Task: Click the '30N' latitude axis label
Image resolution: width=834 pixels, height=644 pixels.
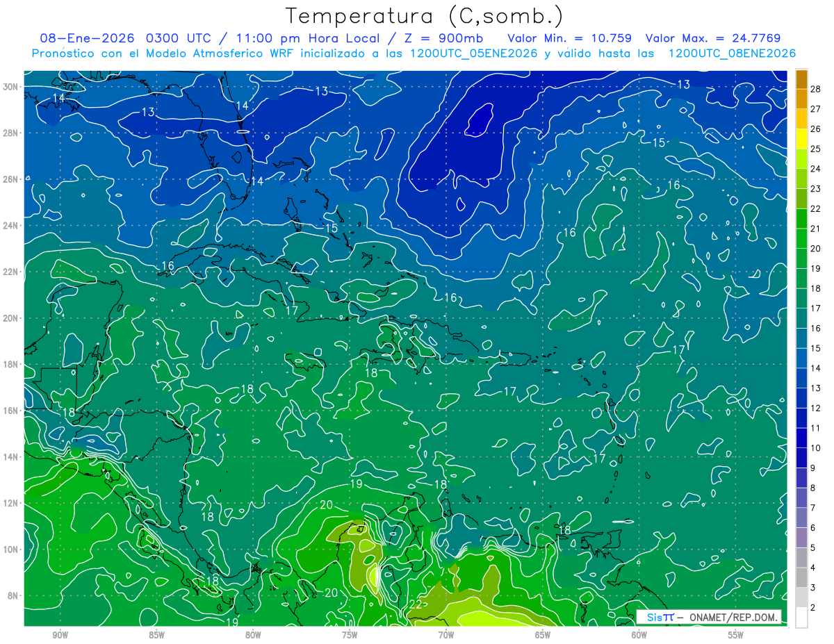Action: [x=9, y=87]
